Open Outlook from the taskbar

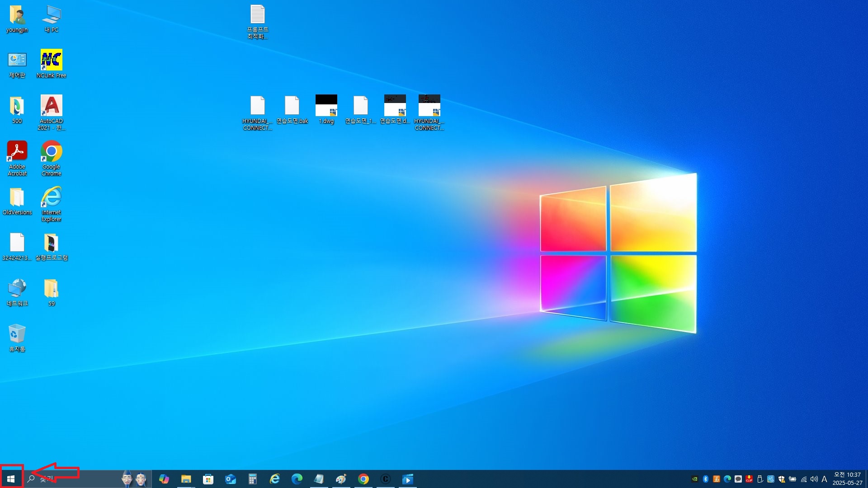pos(231,479)
